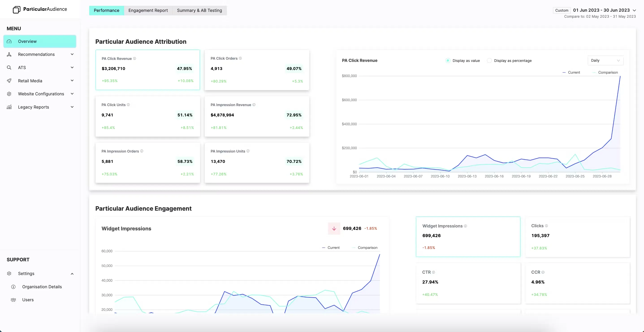Screen dimensions: 644x332
Task: Click the 47.95% PA Click Revenue share
Action: click(184, 69)
